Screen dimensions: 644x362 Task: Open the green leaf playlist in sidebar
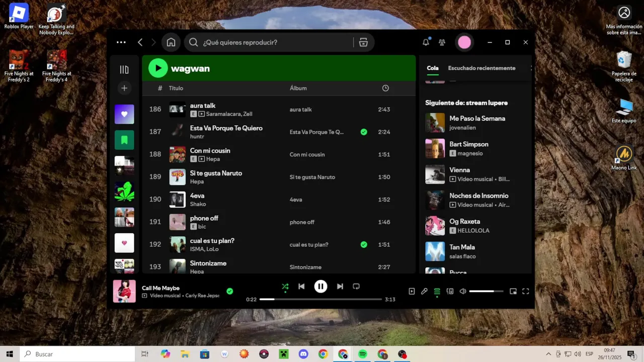124,192
